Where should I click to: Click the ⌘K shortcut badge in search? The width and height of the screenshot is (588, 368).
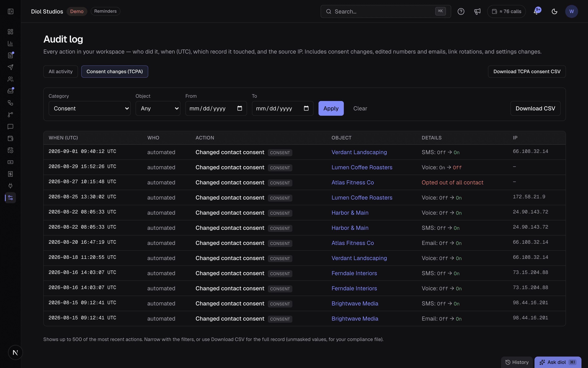440,11
